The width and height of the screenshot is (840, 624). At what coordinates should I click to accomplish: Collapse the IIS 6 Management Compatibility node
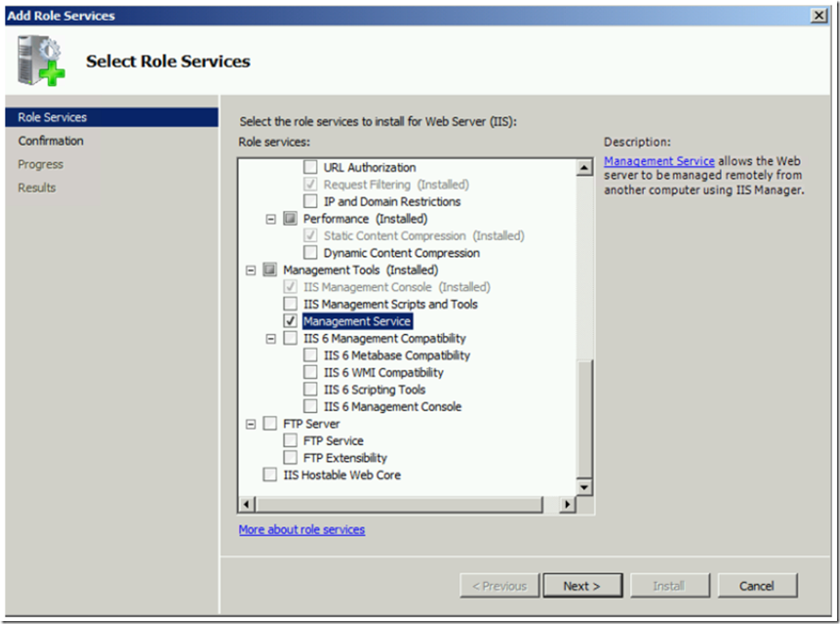(x=271, y=339)
